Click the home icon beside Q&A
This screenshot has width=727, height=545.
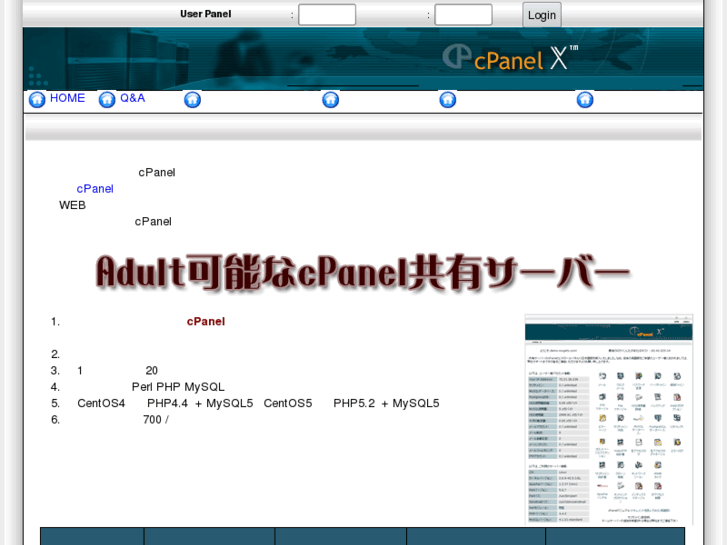(107, 100)
